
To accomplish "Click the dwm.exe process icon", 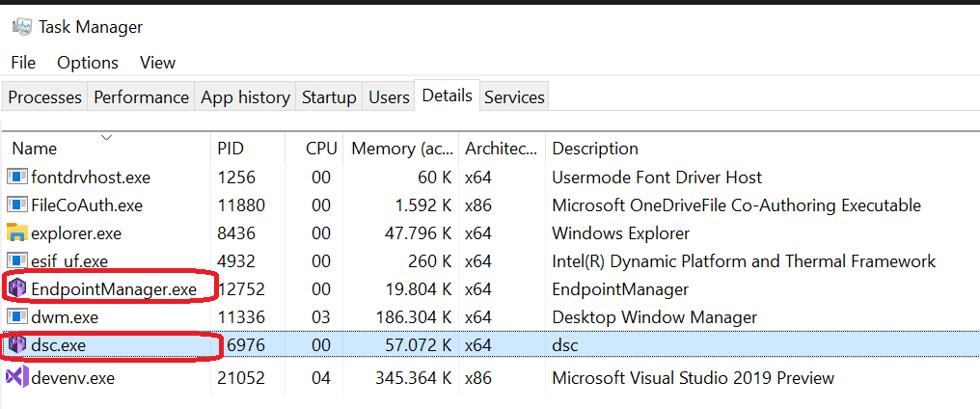I will click(16, 316).
